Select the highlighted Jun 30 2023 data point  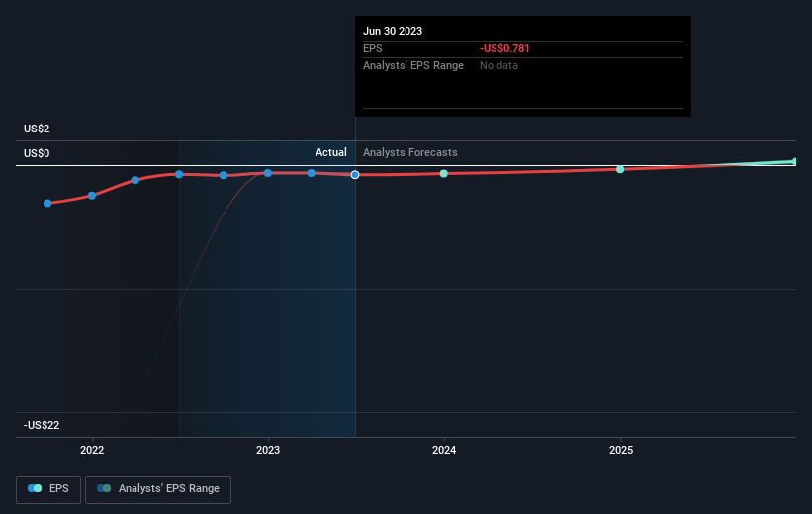point(355,175)
